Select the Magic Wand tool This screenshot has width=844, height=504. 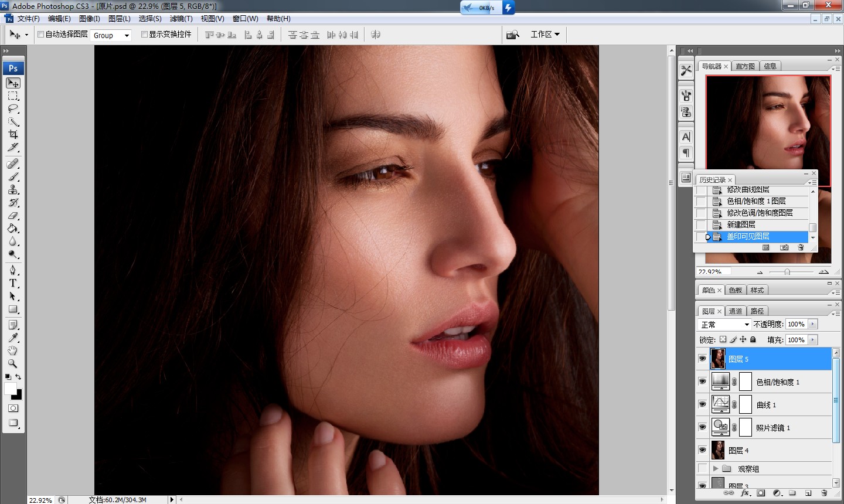(x=13, y=122)
